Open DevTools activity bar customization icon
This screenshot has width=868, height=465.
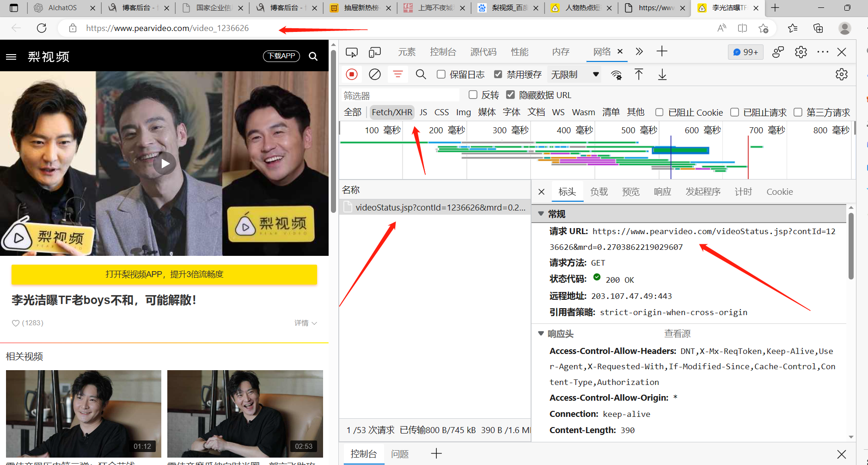click(778, 52)
